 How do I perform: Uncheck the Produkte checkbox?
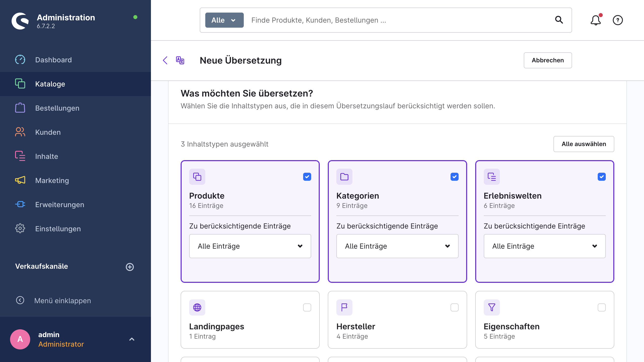pyautogui.click(x=307, y=177)
